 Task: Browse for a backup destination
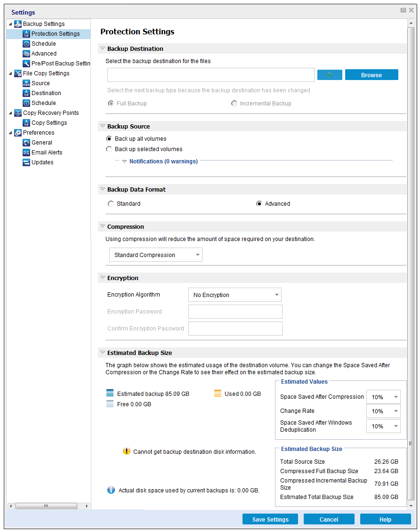point(372,74)
